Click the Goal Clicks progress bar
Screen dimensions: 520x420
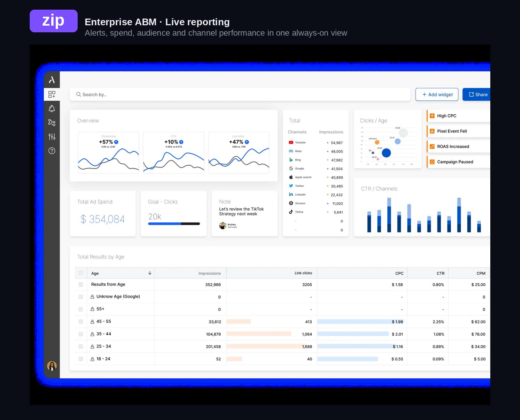tap(174, 224)
